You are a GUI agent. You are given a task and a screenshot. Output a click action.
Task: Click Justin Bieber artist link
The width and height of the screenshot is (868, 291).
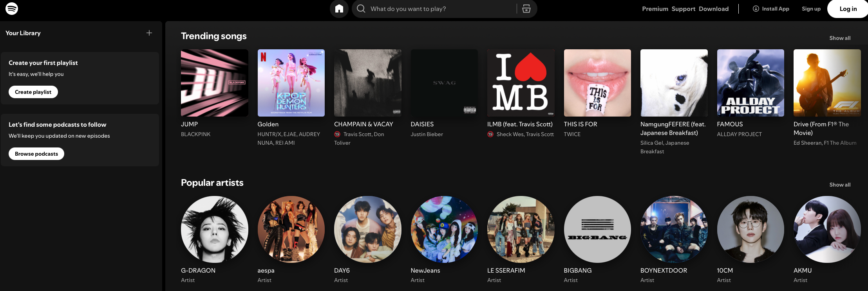coord(427,134)
